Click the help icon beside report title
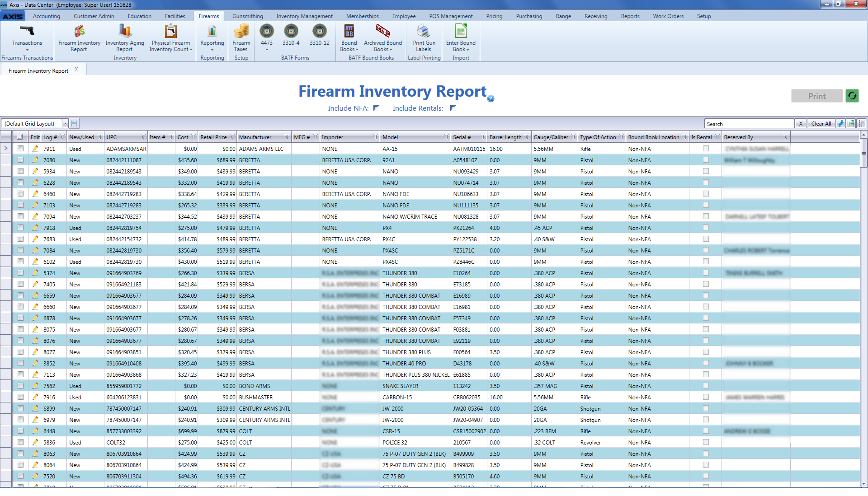The image size is (868, 496). [x=491, y=98]
